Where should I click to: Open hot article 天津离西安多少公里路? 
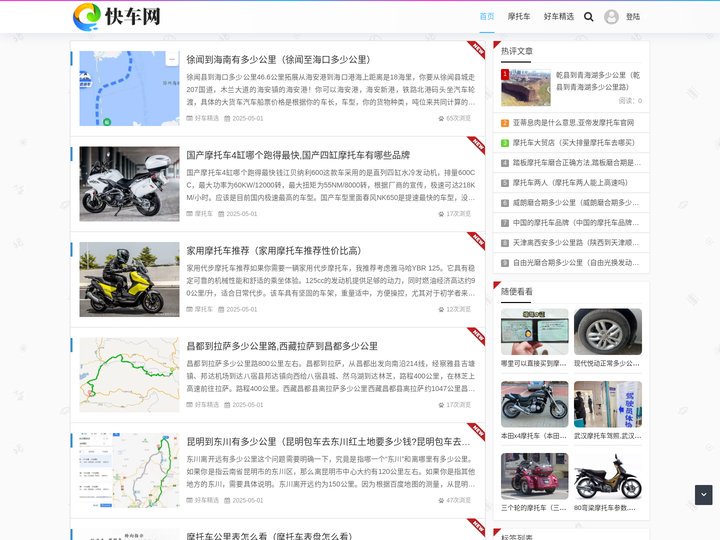click(x=576, y=243)
